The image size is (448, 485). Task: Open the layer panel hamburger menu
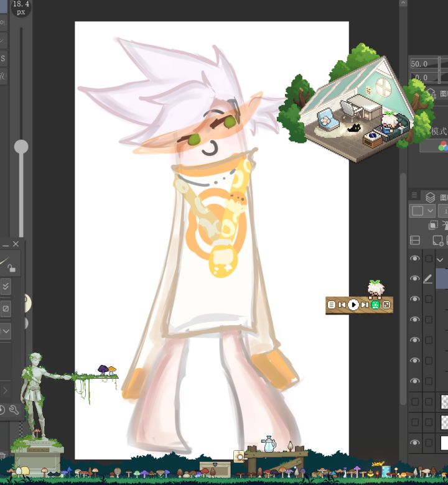click(x=414, y=195)
